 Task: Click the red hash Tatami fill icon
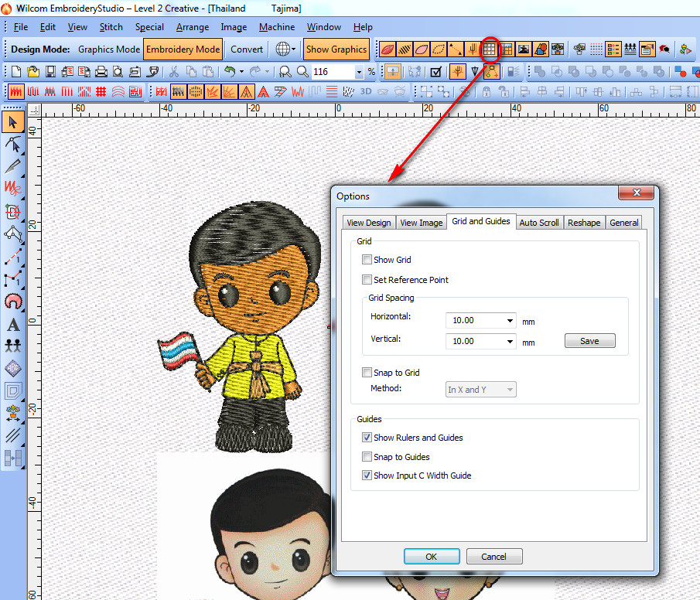pyautogui.click(x=101, y=92)
